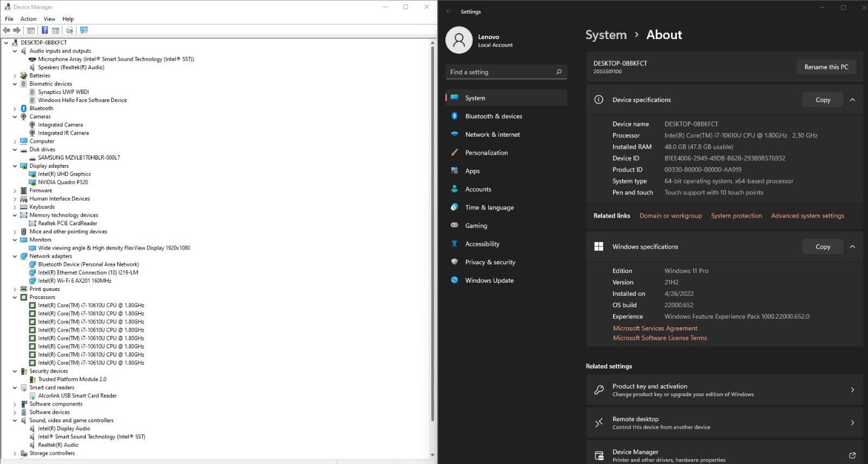Click the Keyboards category icon
The image size is (868, 464).
coord(24,207)
